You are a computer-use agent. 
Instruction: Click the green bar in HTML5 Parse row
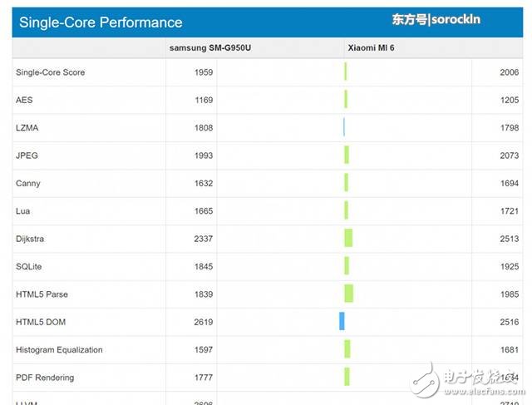(x=348, y=294)
